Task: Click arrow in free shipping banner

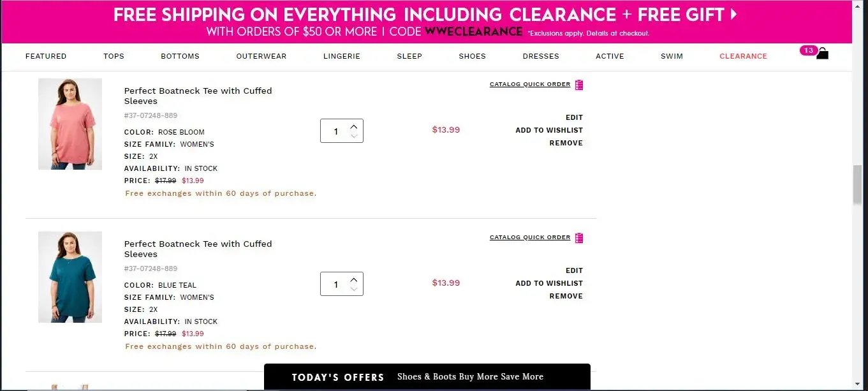Action: (x=734, y=14)
